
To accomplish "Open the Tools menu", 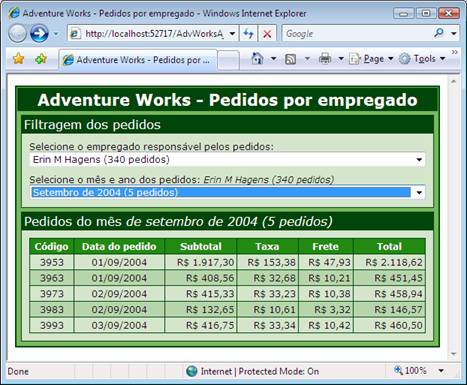I will click(422, 59).
